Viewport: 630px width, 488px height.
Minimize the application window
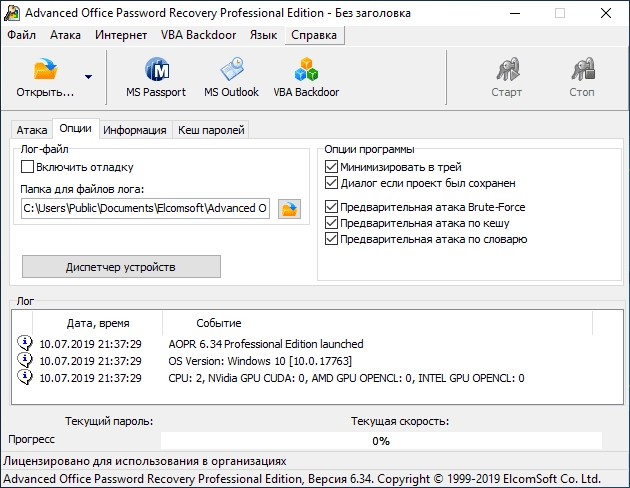515,13
